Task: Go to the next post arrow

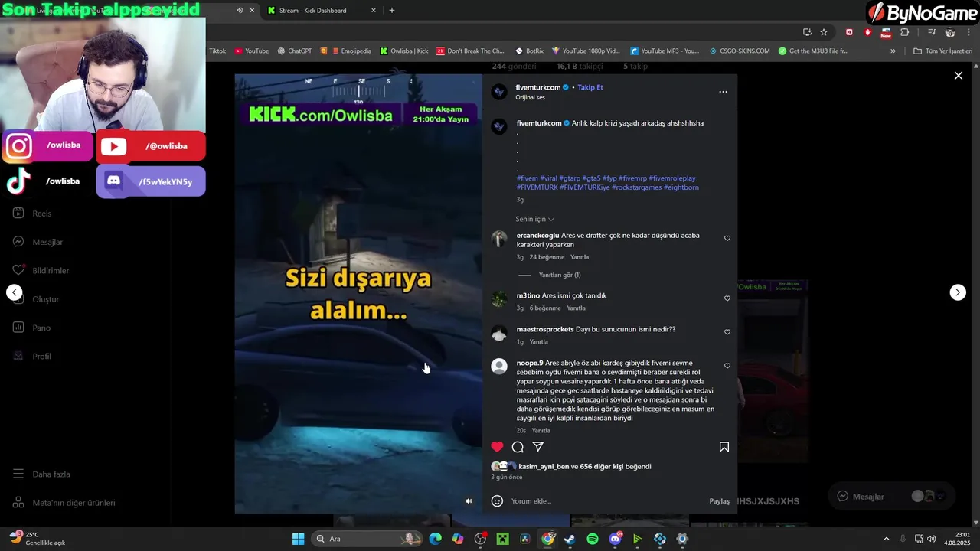Action: (958, 292)
